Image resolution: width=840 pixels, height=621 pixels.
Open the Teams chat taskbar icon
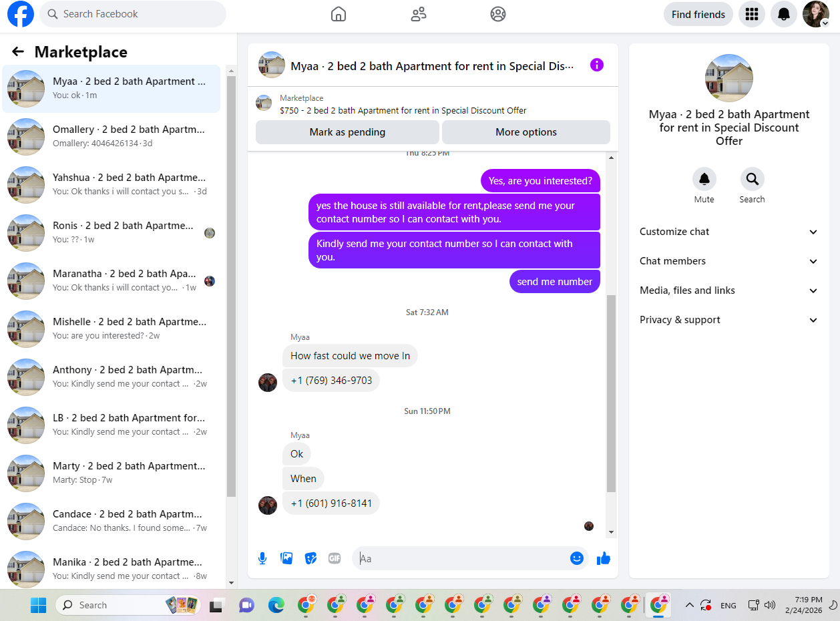[246, 605]
